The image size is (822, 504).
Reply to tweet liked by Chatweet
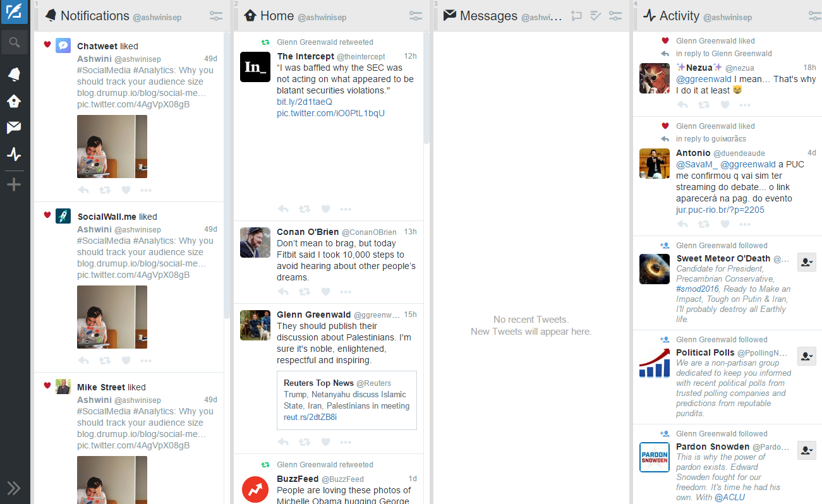(84, 190)
